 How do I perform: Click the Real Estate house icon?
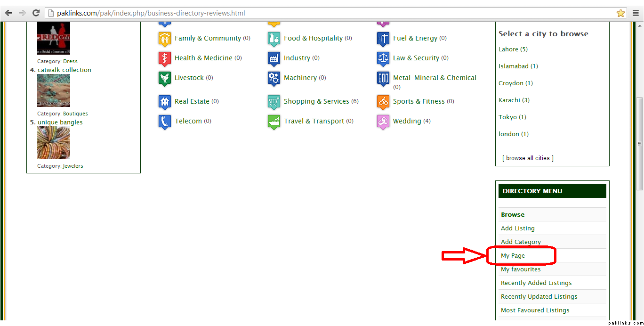pyautogui.click(x=165, y=102)
